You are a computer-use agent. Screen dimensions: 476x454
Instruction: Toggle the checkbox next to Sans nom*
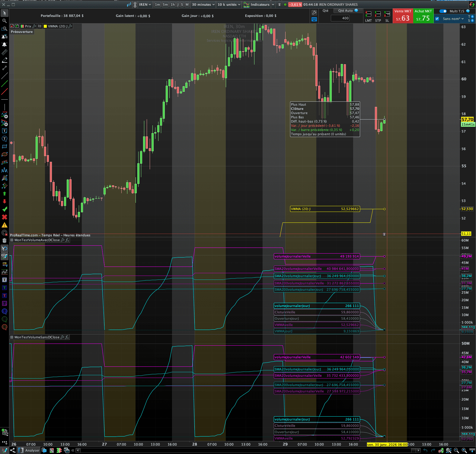point(437,19)
